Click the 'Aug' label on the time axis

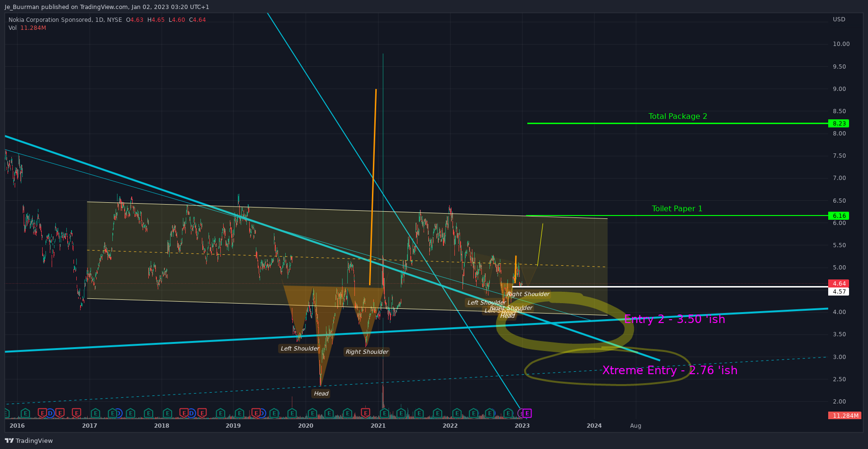(x=635, y=426)
